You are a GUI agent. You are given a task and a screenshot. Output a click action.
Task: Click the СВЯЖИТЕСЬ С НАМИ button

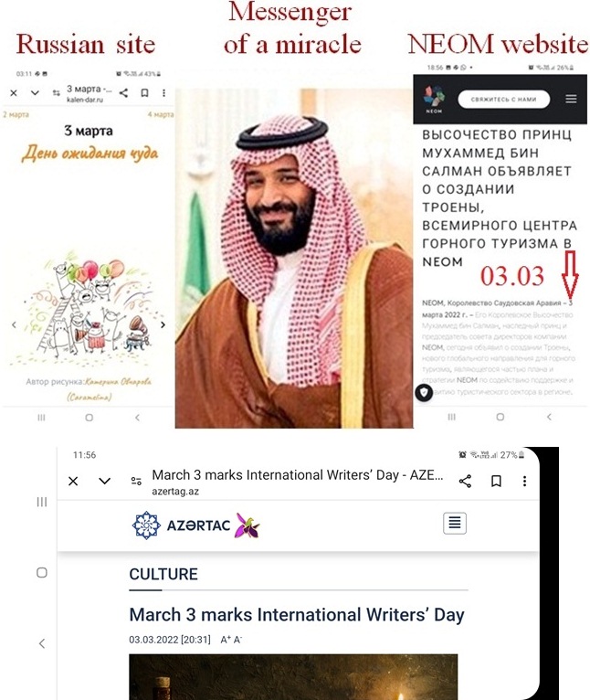[504, 99]
